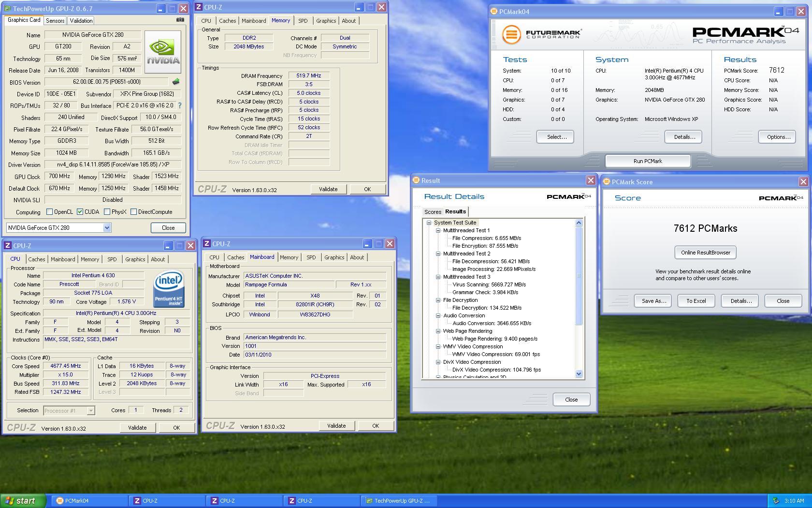Click the Result window title icon
The height and width of the screenshot is (508, 812).
point(416,180)
